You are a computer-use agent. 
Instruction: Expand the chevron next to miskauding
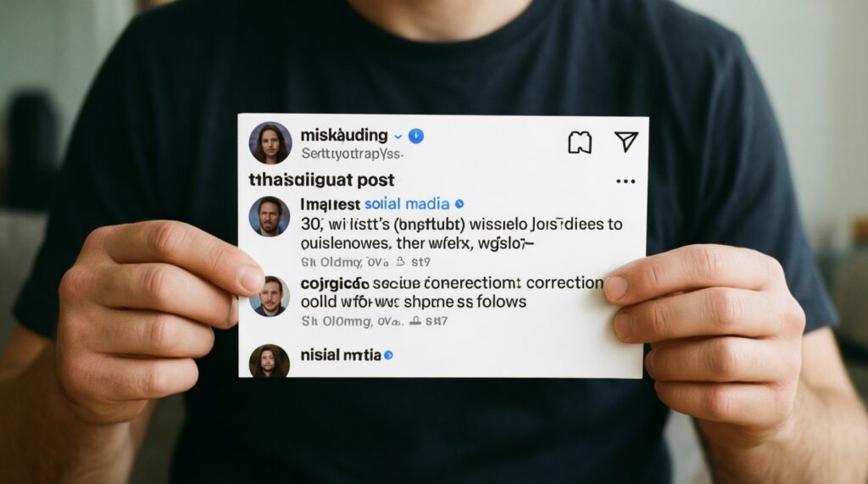[x=398, y=136]
